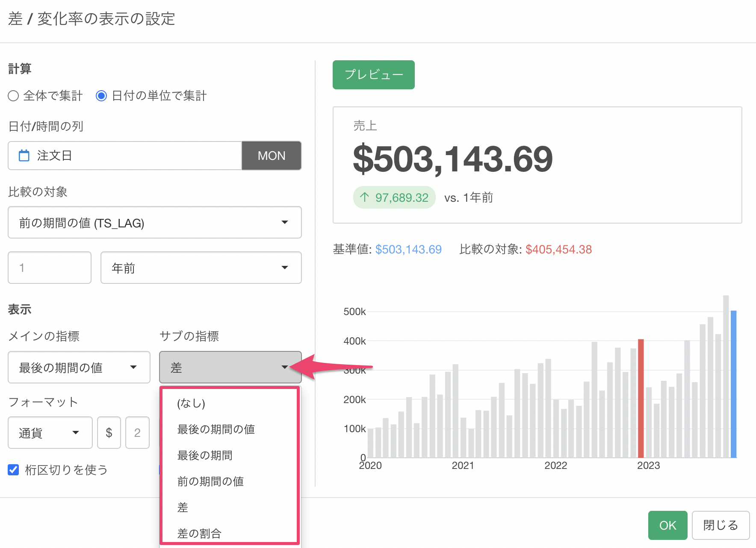Screen dimensions: 756x548
Task: Toggle the 桁区切りを使う checkbox
Action: point(14,470)
